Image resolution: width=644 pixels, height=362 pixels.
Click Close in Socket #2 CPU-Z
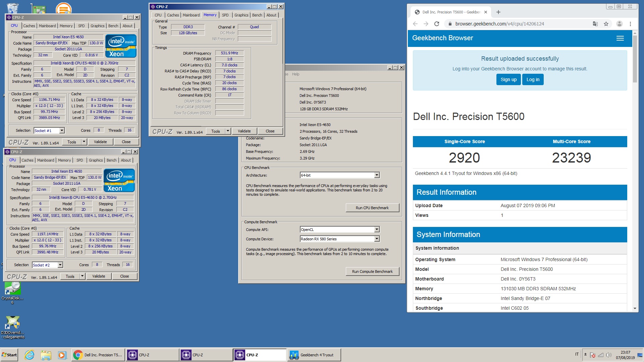124,276
